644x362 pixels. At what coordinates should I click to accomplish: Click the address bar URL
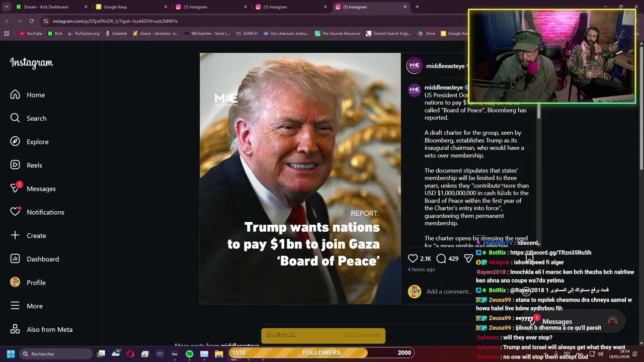115,21
